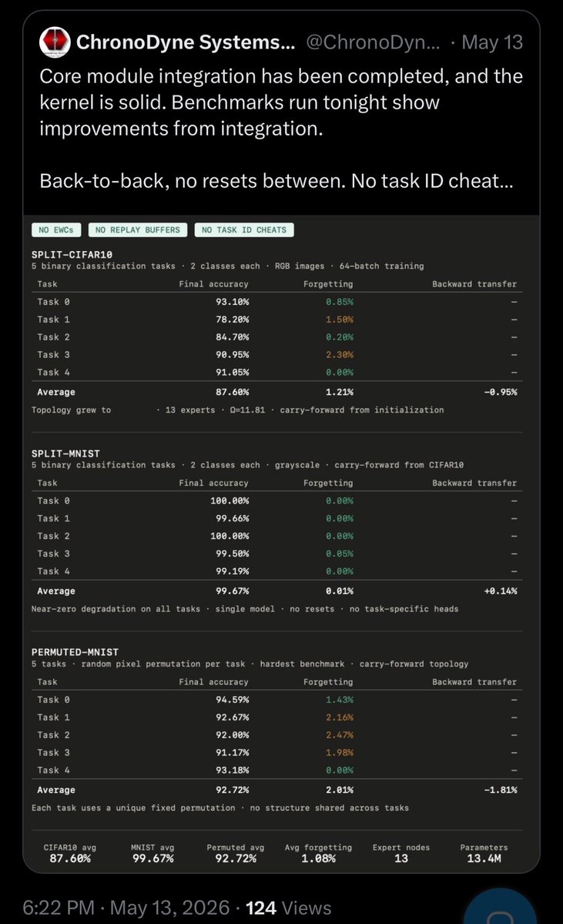Open the ChronoDyne Systems profile avatar

tap(55, 42)
